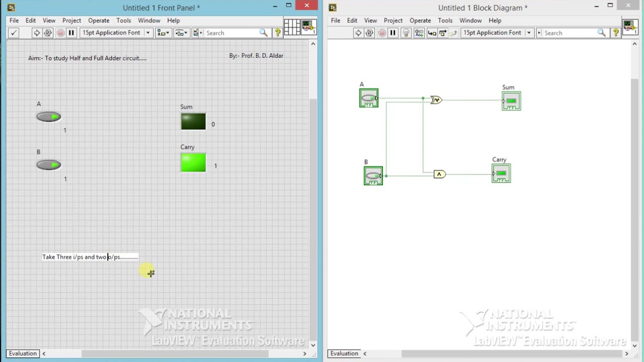Click Step Over button in Block Diagram
Screen dimensions: 644x362
click(x=442, y=33)
